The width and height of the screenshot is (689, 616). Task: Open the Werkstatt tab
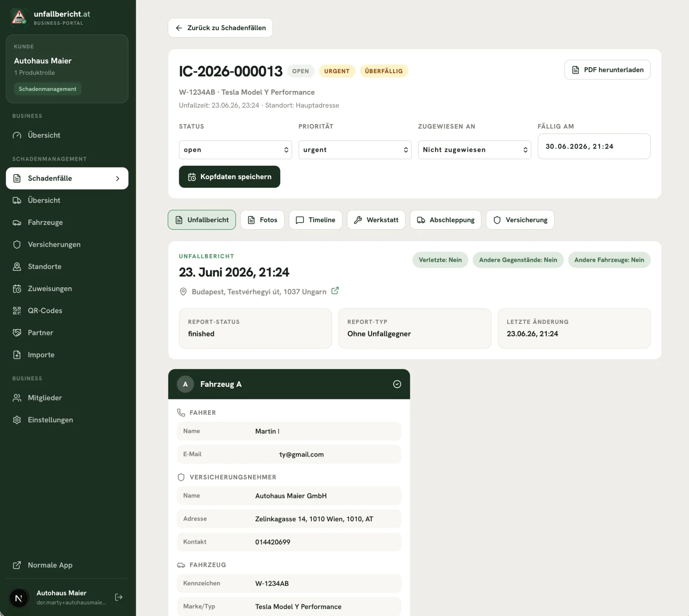coord(376,220)
